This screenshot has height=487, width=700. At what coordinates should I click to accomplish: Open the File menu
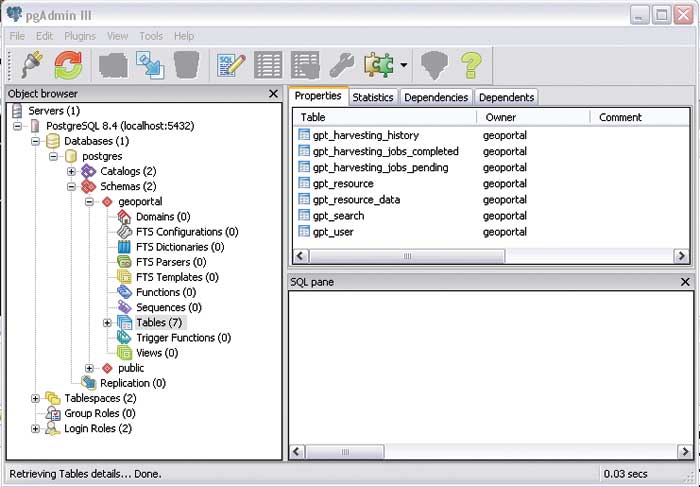[x=17, y=36]
